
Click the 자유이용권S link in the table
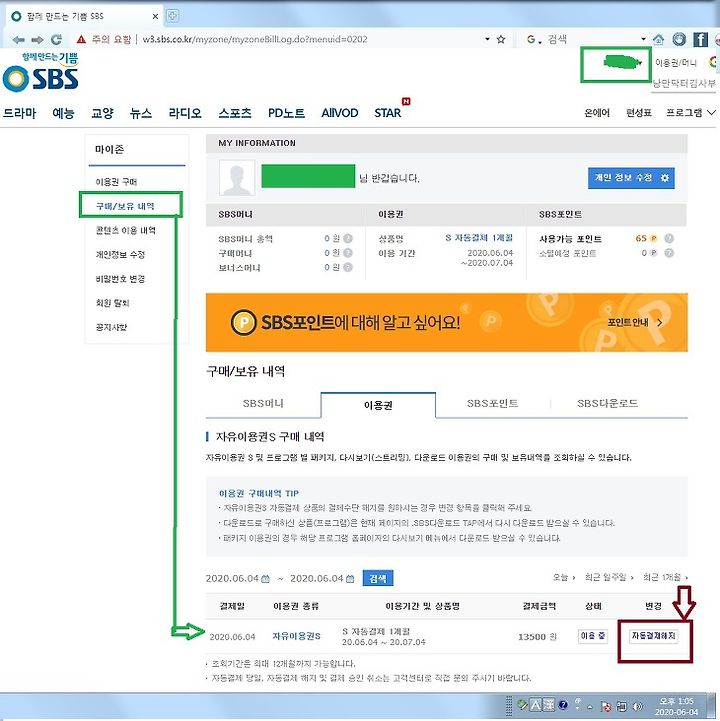pyautogui.click(x=297, y=636)
